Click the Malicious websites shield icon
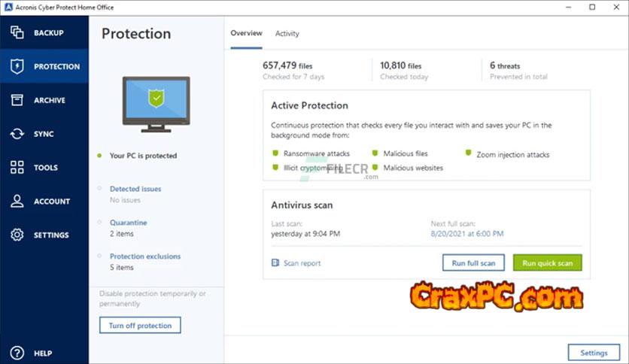This screenshot has width=629, height=364. click(375, 167)
